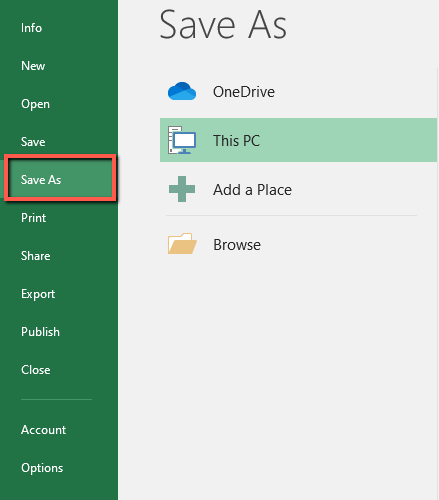Screen dimensions: 439x500
Task: Open the Account page
Action: click(x=43, y=430)
